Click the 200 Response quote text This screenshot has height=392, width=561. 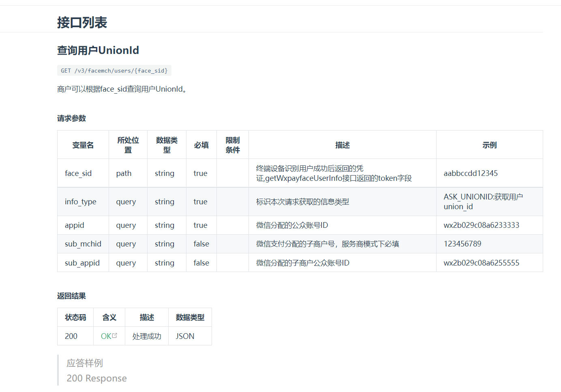tap(96, 378)
